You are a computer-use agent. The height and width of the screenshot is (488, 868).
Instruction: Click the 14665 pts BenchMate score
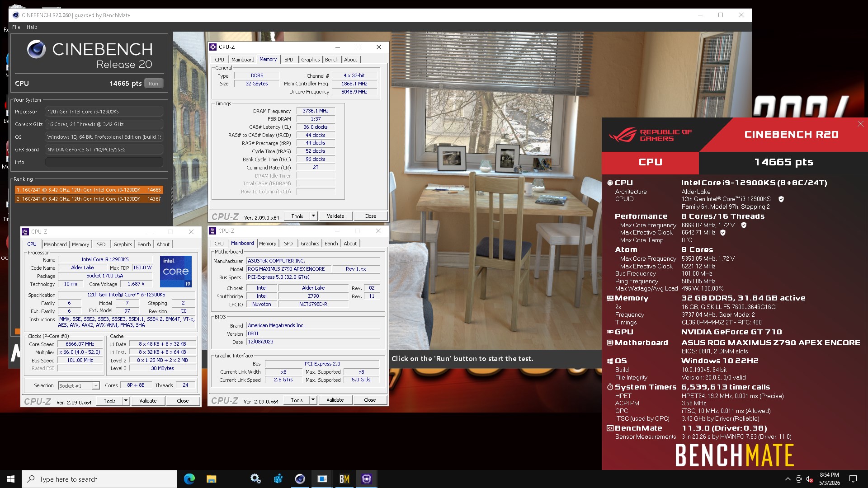783,162
